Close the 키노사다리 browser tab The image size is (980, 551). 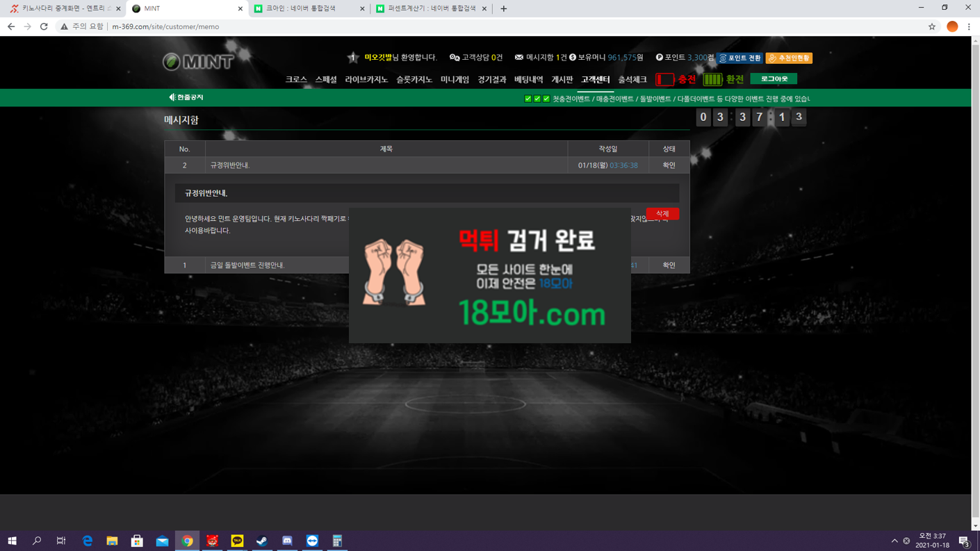coord(118,8)
